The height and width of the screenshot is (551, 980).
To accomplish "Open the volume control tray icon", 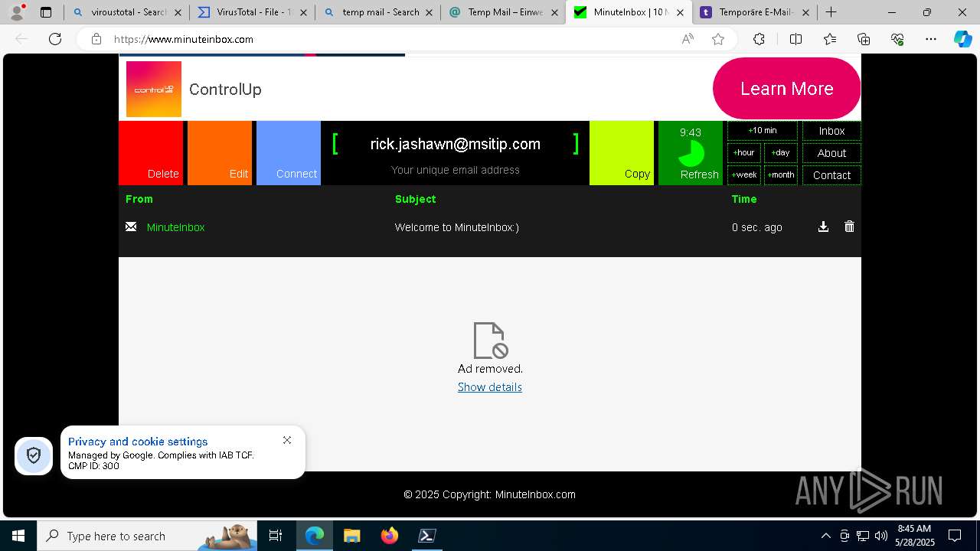I will coord(881,536).
